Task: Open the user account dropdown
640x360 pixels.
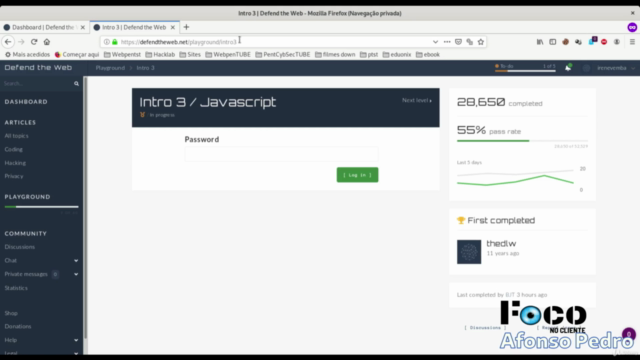Action: (x=615, y=68)
